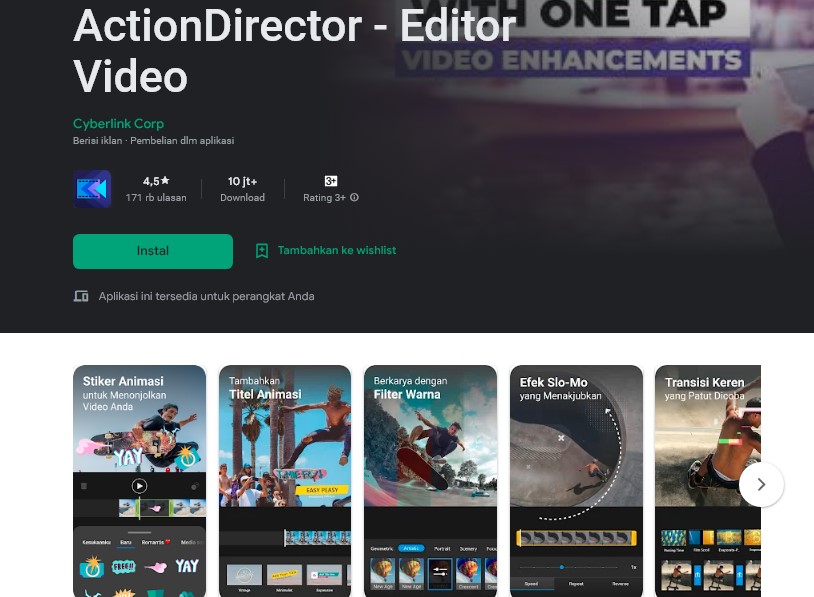Click the 10 jt+ download count
Screen dimensions: 814x597
point(242,181)
